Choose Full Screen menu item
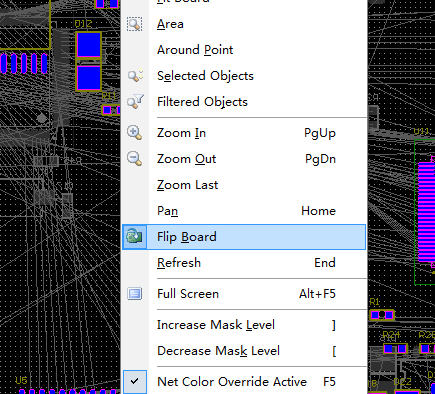Screen dimensions: 435x394 coord(244,294)
